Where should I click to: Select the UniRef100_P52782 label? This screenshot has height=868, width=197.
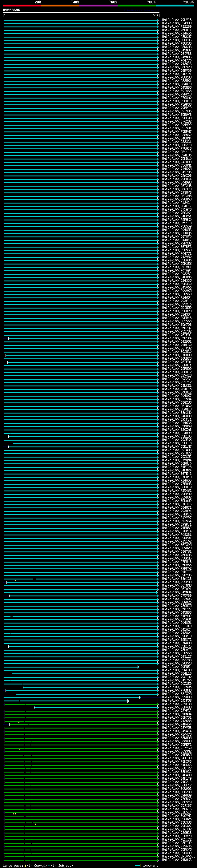coord(176,331)
